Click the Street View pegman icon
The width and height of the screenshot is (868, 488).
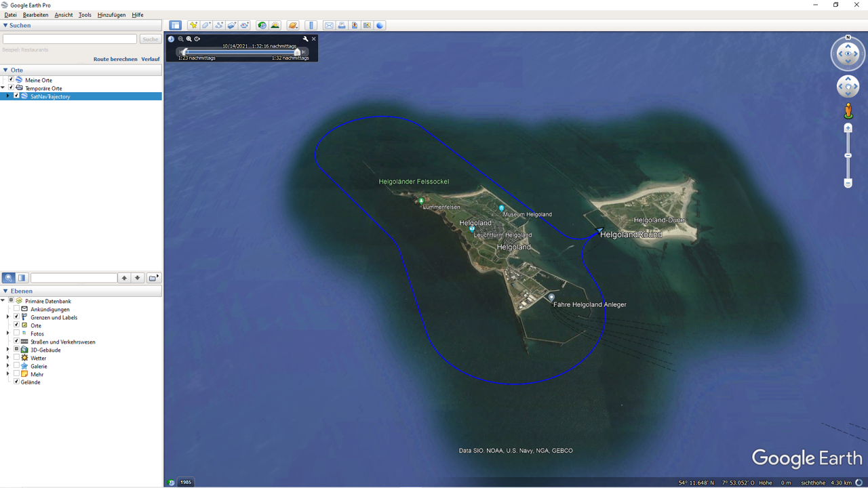[848, 110]
